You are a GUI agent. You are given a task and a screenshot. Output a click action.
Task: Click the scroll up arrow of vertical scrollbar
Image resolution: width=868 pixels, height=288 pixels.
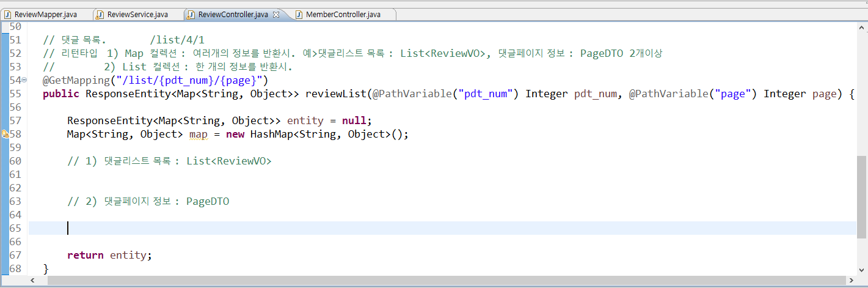pyautogui.click(x=862, y=27)
